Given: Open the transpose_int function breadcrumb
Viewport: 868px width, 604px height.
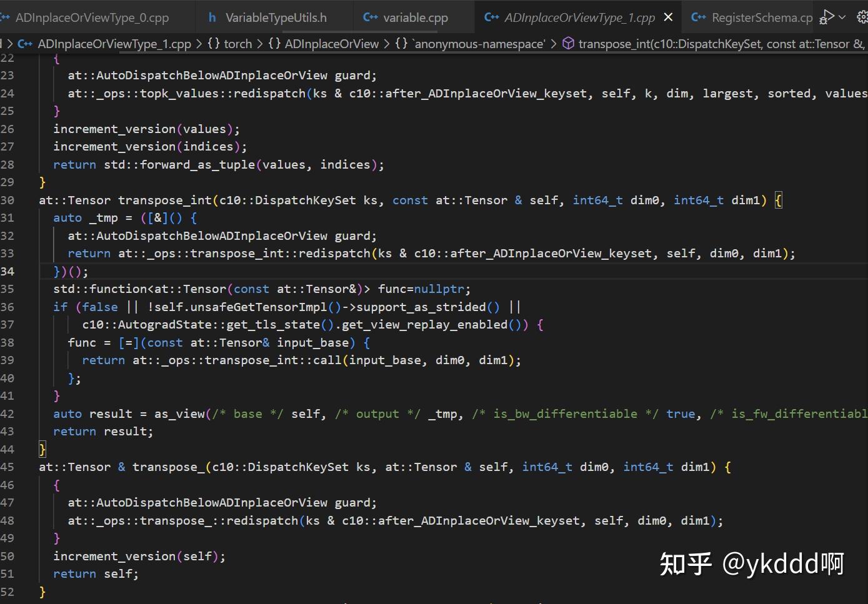Looking at the screenshot, I should click(722, 44).
